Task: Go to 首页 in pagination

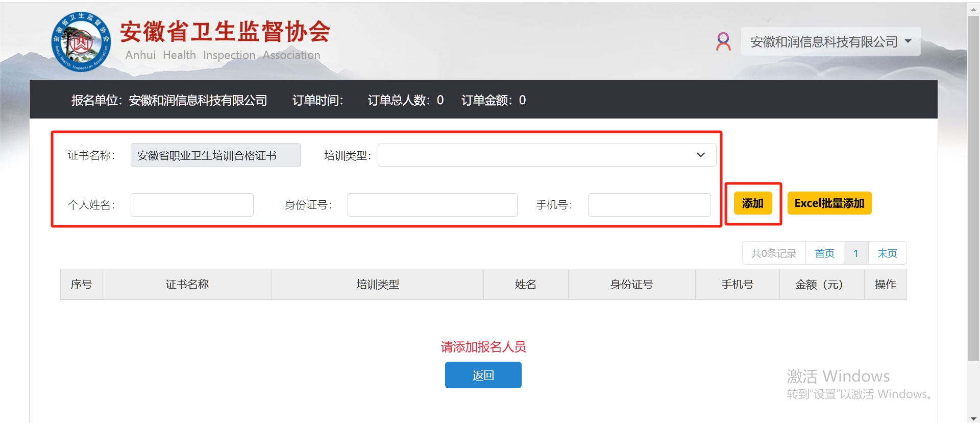Action: click(x=824, y=253)
